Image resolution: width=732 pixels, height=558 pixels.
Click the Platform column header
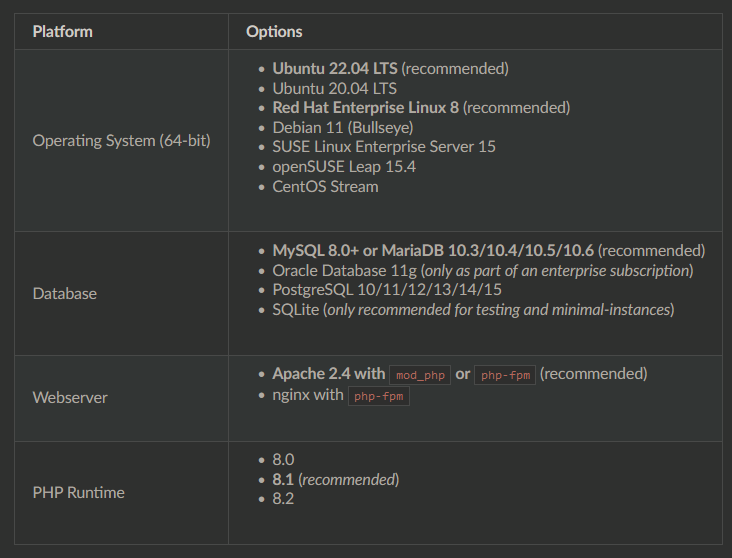pyautogui.click(x=62, y=31)
